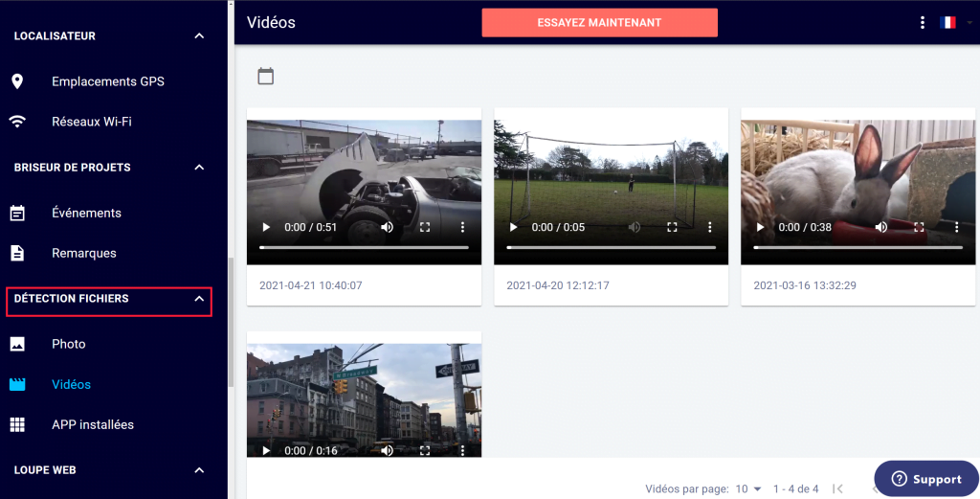Viewport: 980px width, 499px height.
Task: Mute the 0:16 street video
Action: coord(388,450)
